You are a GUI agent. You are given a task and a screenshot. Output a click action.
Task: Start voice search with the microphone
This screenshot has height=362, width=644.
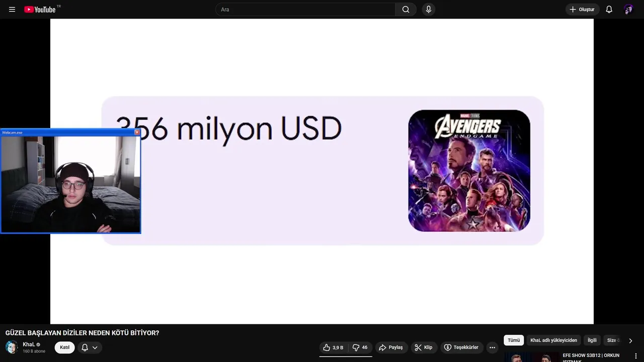tap(429, 10)
